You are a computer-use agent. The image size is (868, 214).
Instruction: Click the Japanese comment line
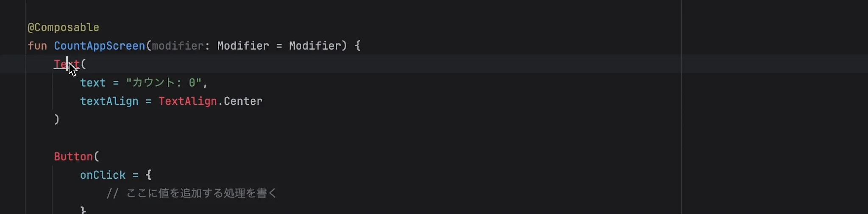192,194
